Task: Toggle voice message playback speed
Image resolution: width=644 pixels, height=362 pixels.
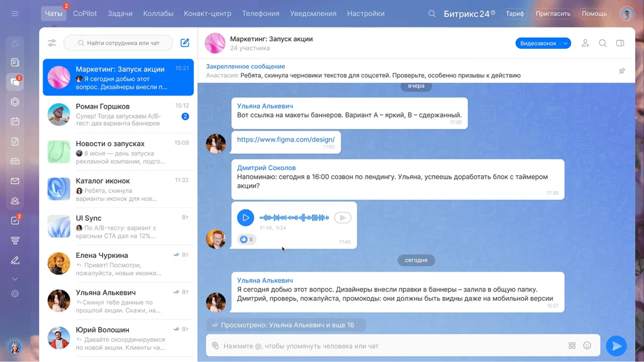Action: 342,217
